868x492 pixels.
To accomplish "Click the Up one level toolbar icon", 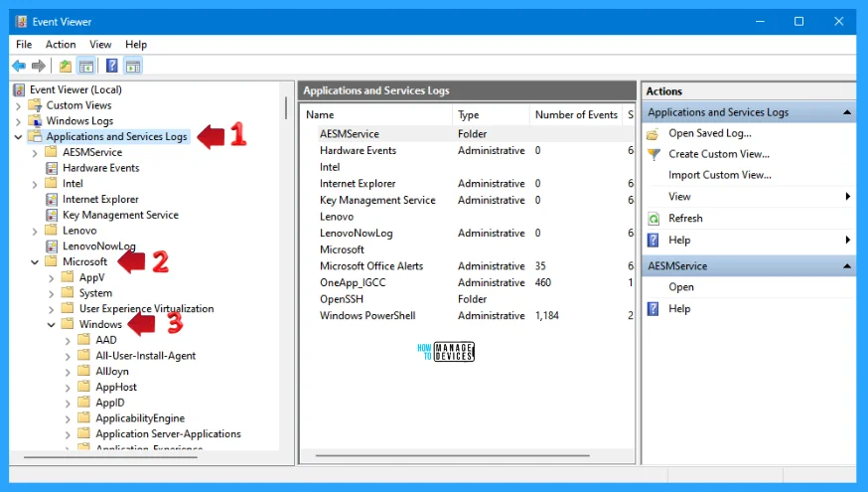I will [x=66, y=66].
